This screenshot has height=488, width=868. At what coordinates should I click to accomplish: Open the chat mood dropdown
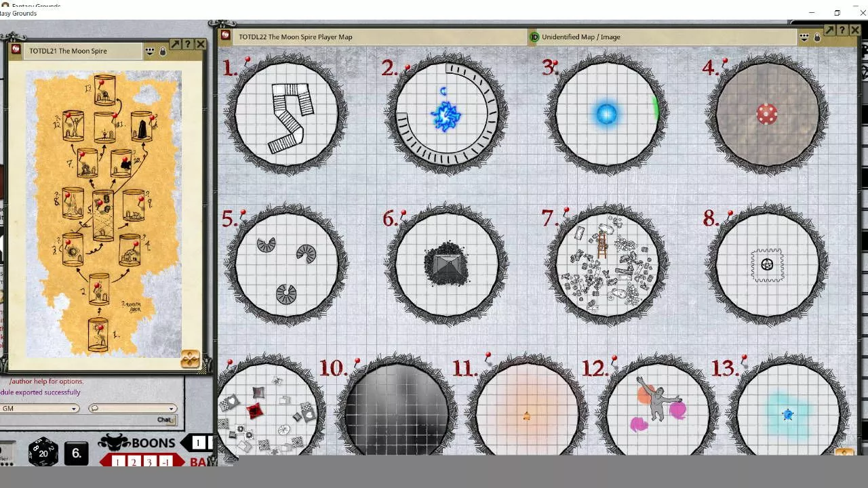point(133,408)
